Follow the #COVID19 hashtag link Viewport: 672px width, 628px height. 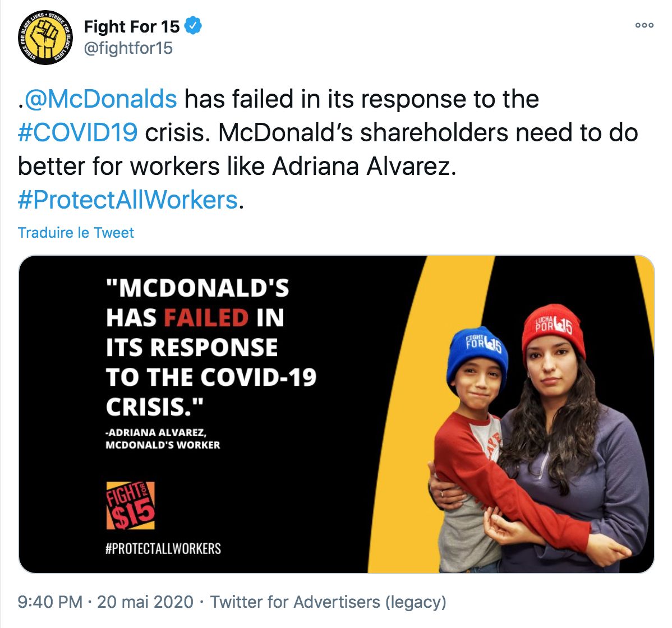(x=77, y=132)
